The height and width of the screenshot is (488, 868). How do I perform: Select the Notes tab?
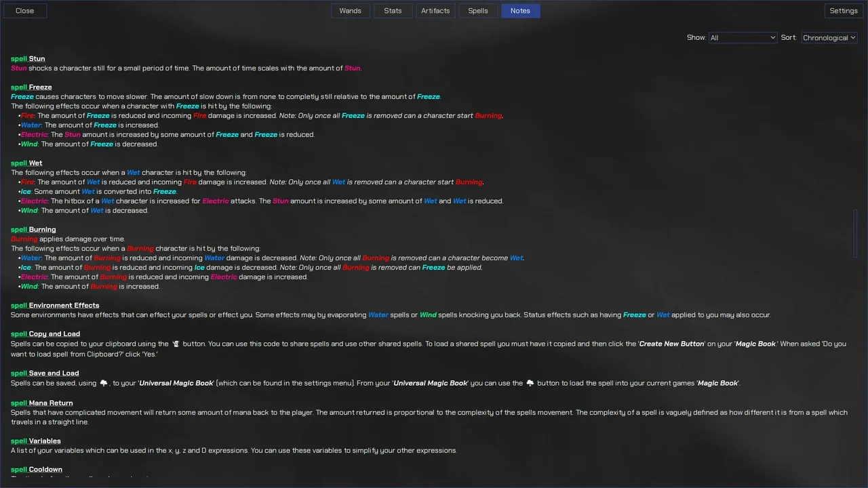pyautogui.click(x=521, y=11)
